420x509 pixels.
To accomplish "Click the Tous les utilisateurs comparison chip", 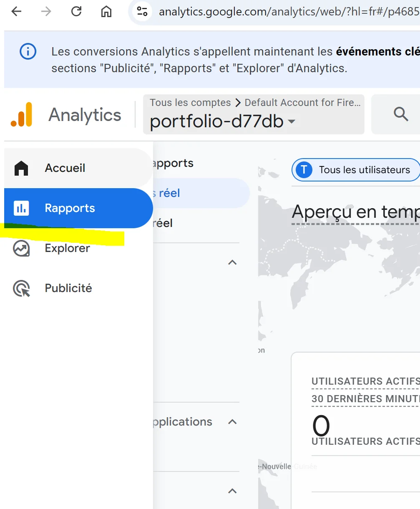I will tap(355, 170).
